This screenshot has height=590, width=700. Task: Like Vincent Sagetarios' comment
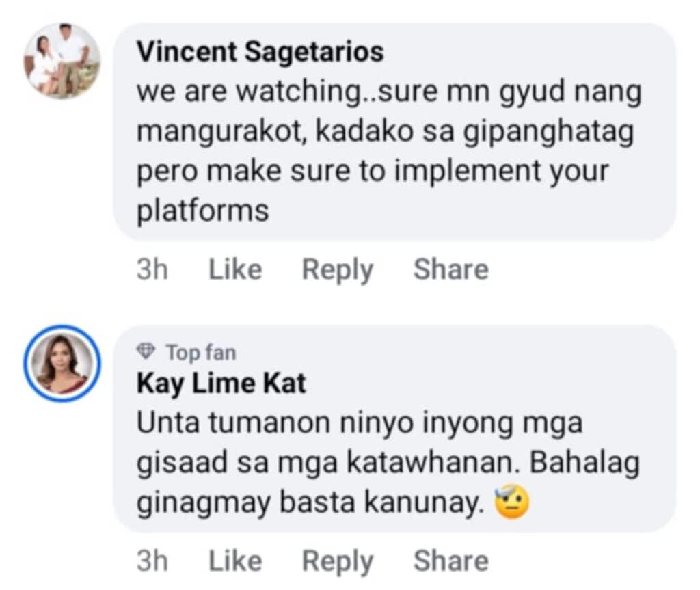[234, 269]
